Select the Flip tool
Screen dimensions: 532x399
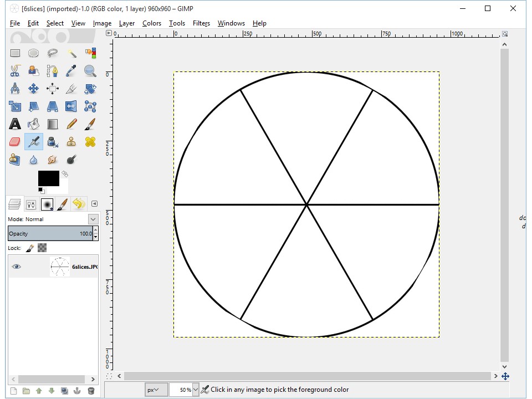pyautogui.click(x=71, y=106)
